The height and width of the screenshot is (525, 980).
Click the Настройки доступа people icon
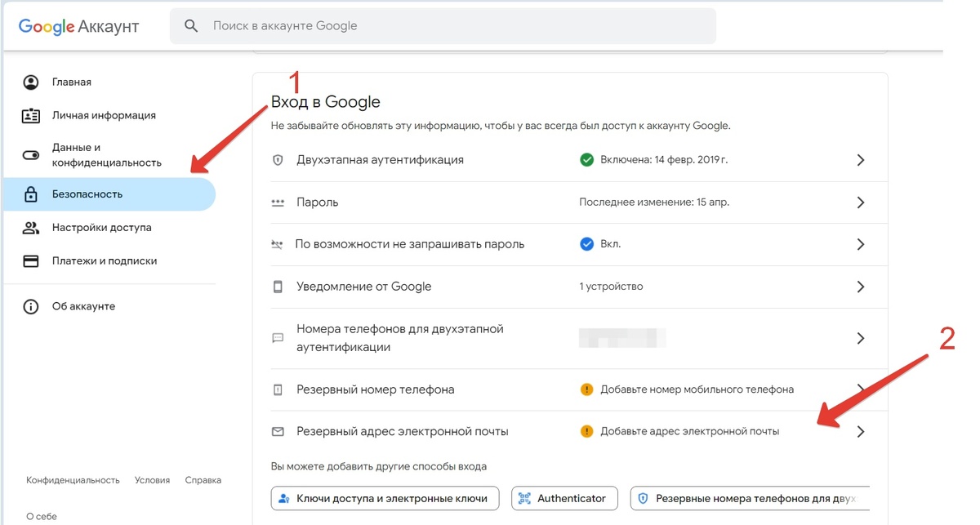coord(31,228)
